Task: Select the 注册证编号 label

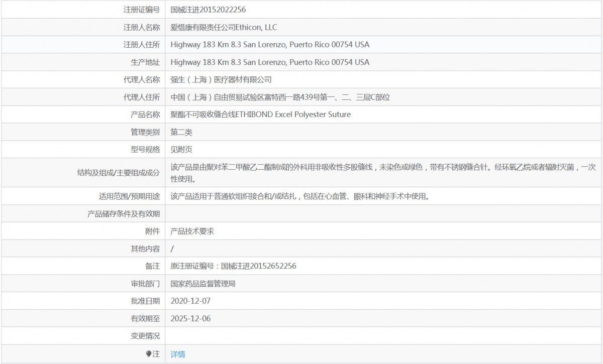Action: pyautogui.click(x=142, y=10)
